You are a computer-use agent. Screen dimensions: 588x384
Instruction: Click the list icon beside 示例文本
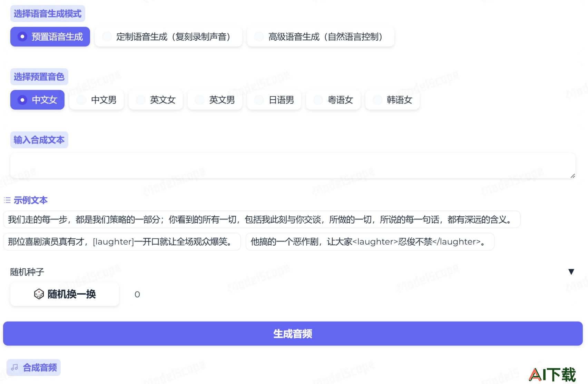point(7,200)
